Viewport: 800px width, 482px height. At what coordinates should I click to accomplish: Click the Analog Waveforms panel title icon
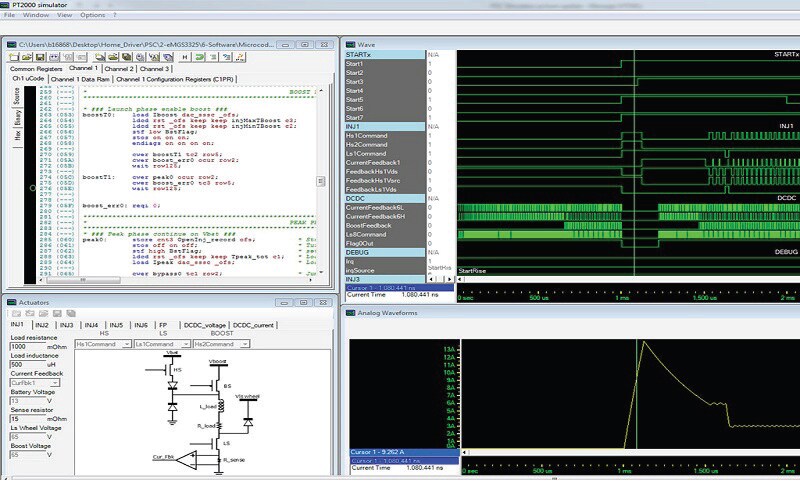[x=350, y=315]
